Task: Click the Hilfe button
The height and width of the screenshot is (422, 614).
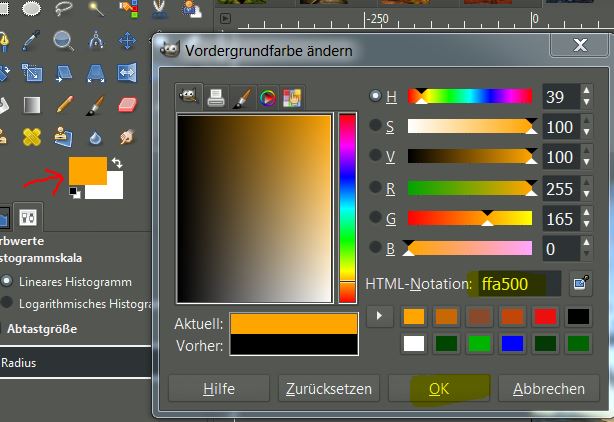Action: tap(219, 388)
